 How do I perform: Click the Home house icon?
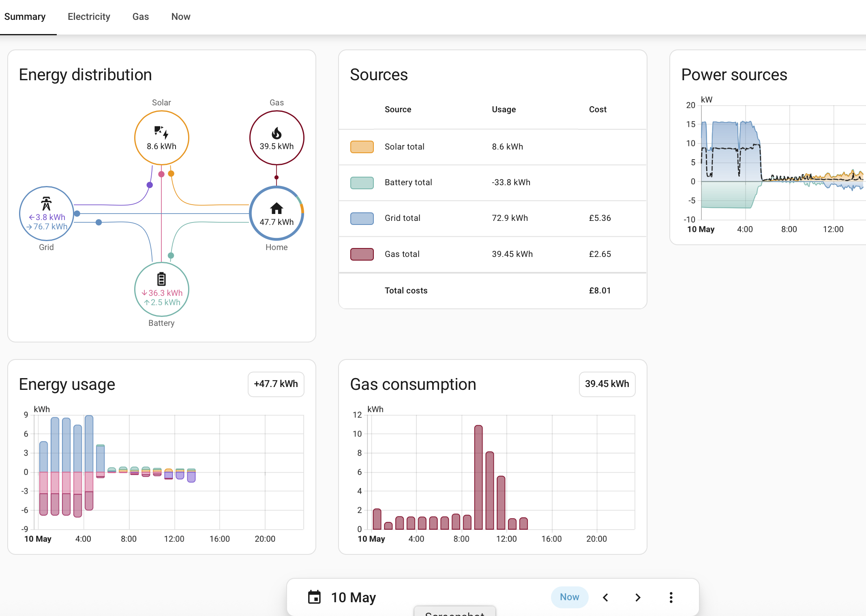coord(277,208)
